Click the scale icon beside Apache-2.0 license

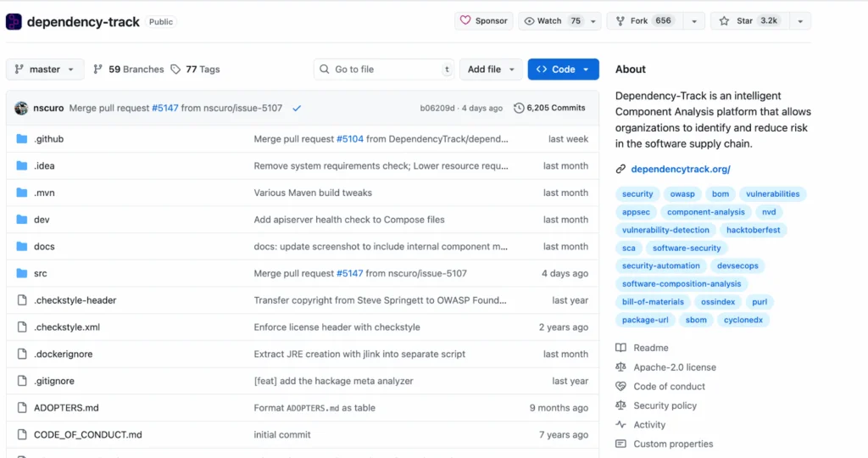point(620,367)
